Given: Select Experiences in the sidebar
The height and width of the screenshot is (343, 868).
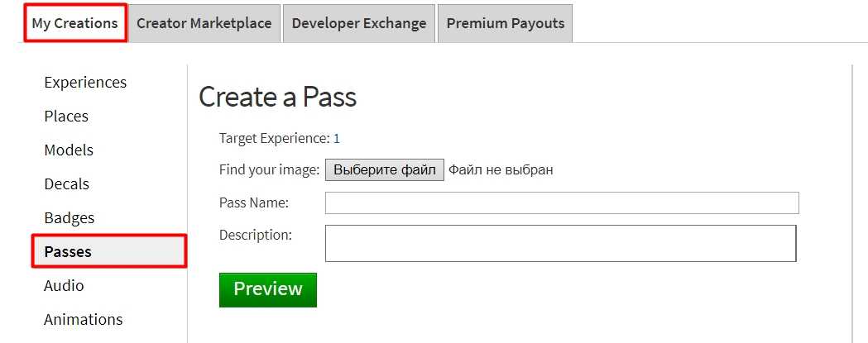Looking at the screenshot, I should click(85, 83).
